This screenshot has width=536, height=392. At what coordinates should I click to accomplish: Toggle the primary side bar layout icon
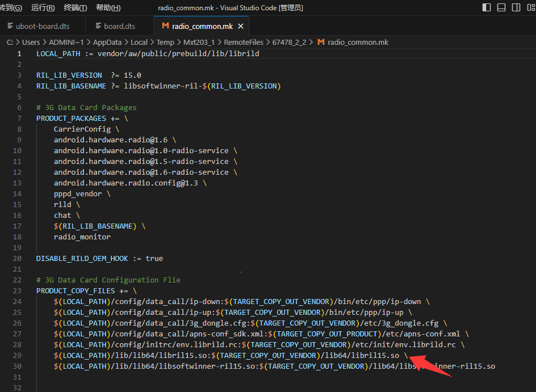click(x=487, y=7)
